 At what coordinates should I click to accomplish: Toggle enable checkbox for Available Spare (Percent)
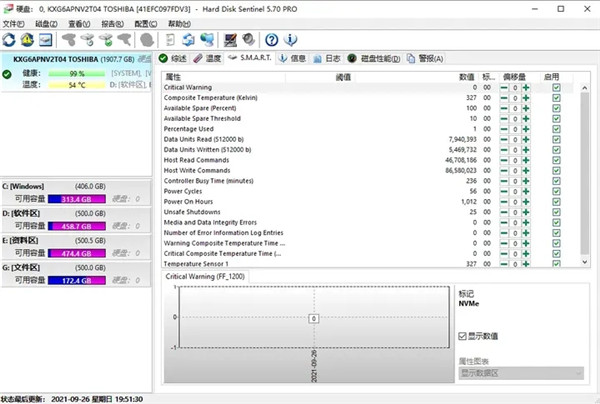[x=556, y=108]
